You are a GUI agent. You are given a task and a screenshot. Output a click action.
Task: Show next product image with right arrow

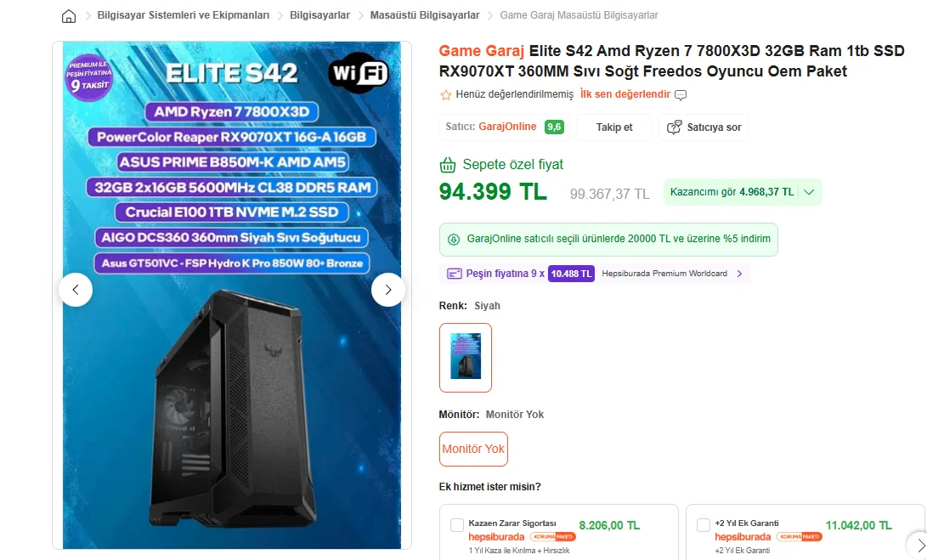(x=387, y=290)
